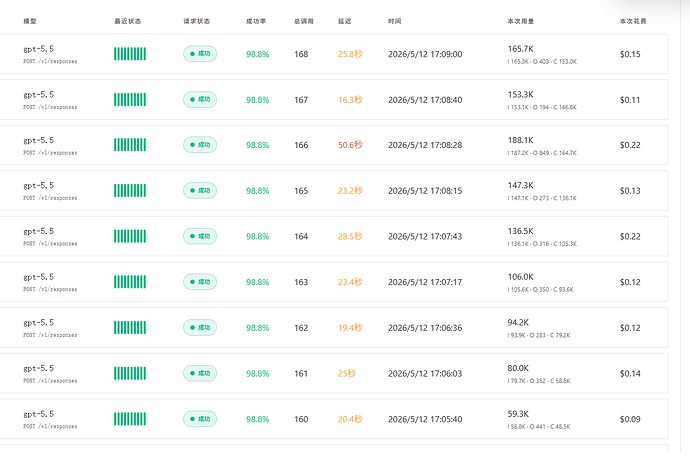690x456 pixels.
Task: Click the 23.2秒 latency value
Action: pos(350,191)
